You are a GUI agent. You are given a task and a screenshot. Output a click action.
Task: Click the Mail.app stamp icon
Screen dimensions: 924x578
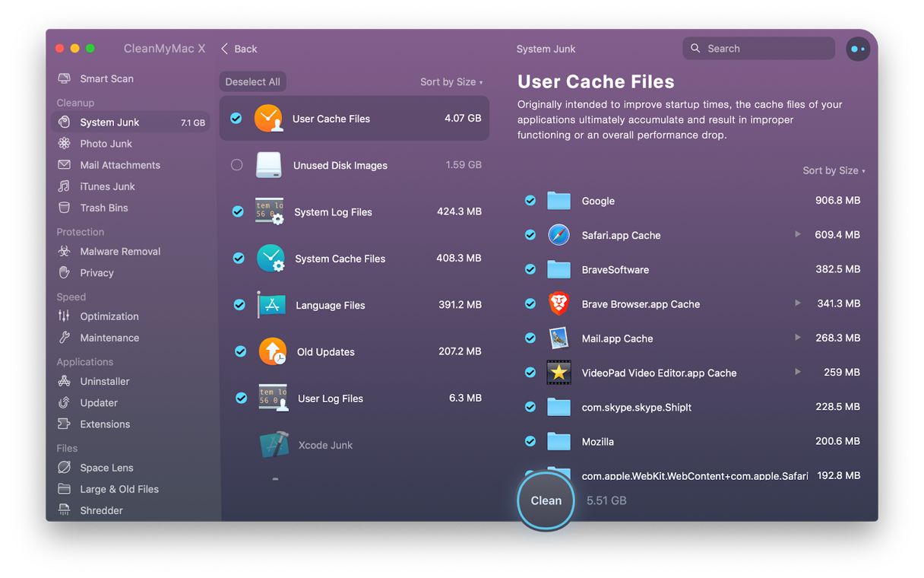pyautogui.click(x=559, y=338)
